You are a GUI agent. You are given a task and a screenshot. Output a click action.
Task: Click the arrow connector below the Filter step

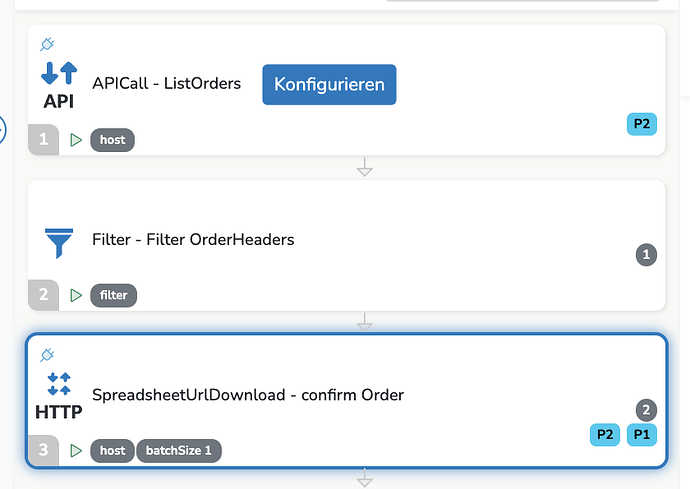pos(365,323)
